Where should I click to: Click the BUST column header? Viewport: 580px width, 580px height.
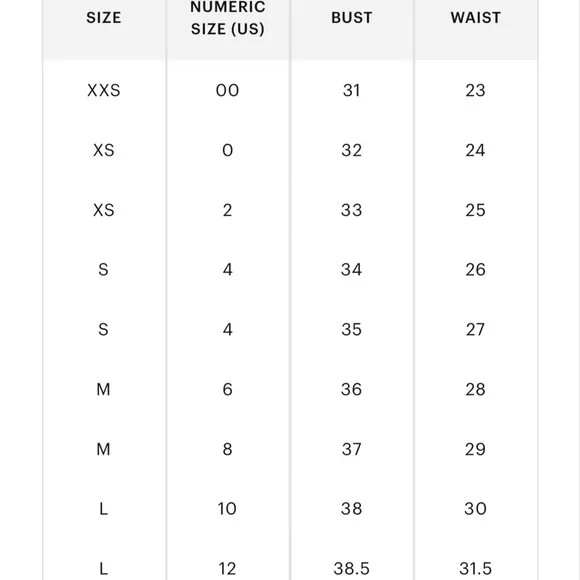point(351,18)
